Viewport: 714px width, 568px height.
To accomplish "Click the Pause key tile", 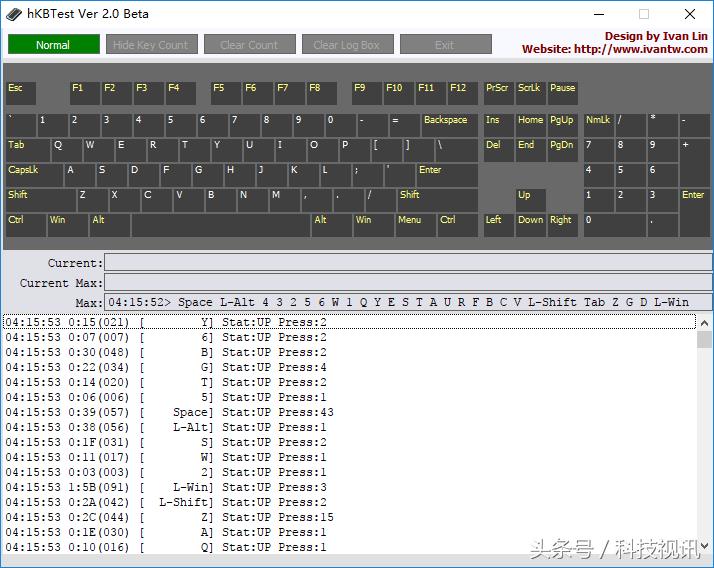I will (x=563, y=93).
